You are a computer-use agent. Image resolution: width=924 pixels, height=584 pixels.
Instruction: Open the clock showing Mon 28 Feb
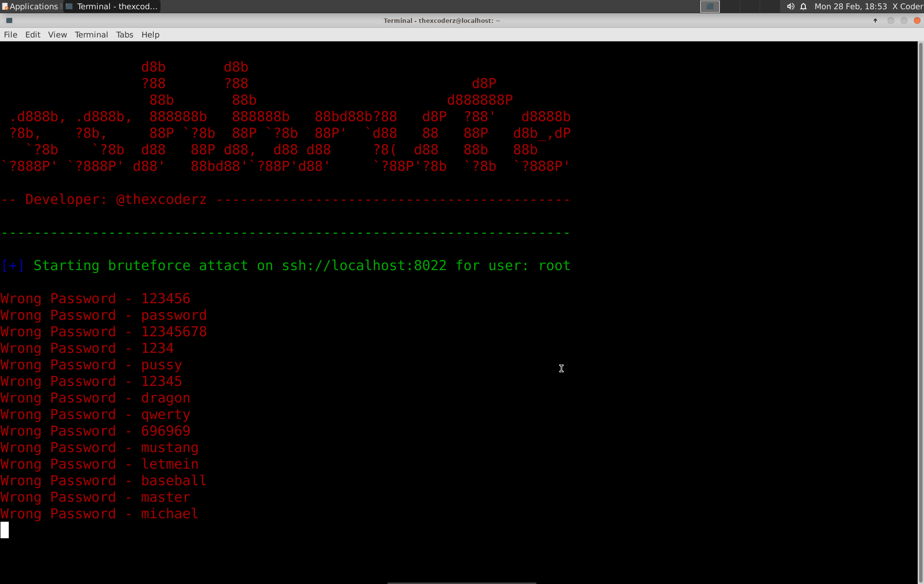coord(851,6)
